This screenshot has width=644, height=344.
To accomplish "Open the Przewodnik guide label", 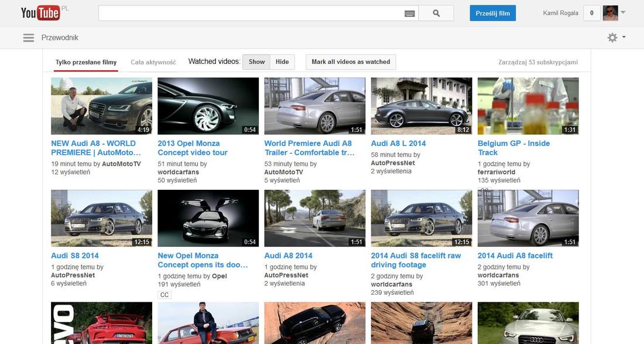I will (60, 38).
